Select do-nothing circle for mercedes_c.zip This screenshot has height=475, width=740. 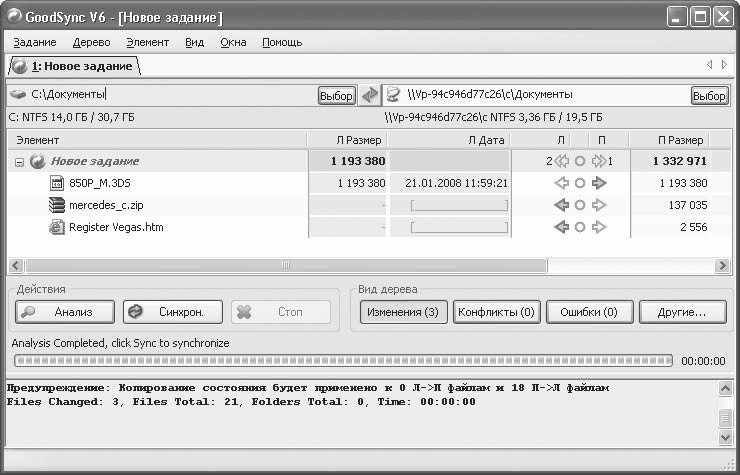(580, 205)
